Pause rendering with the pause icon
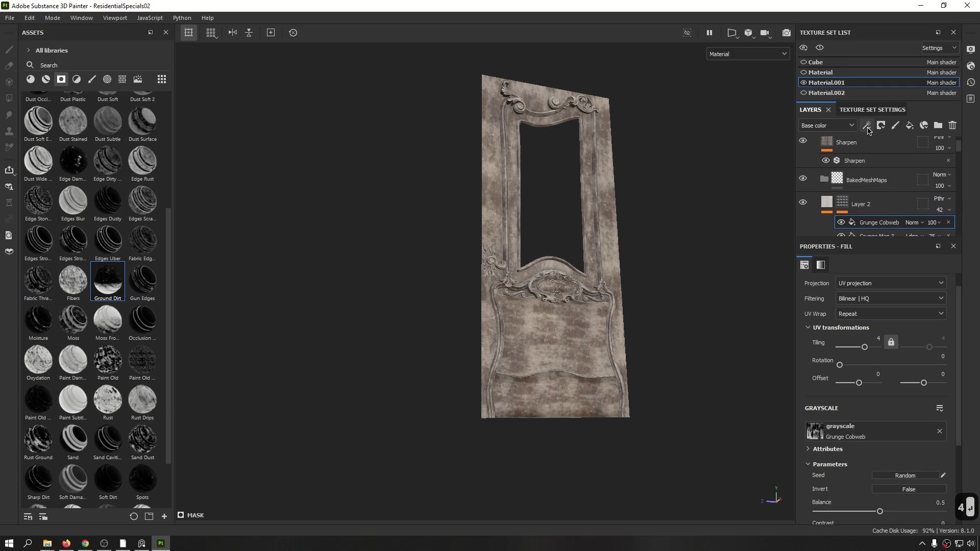 (x=709, y=33)
